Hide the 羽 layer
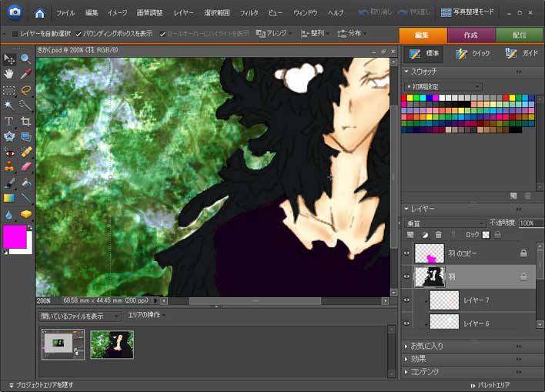 [x=406, y=276]
